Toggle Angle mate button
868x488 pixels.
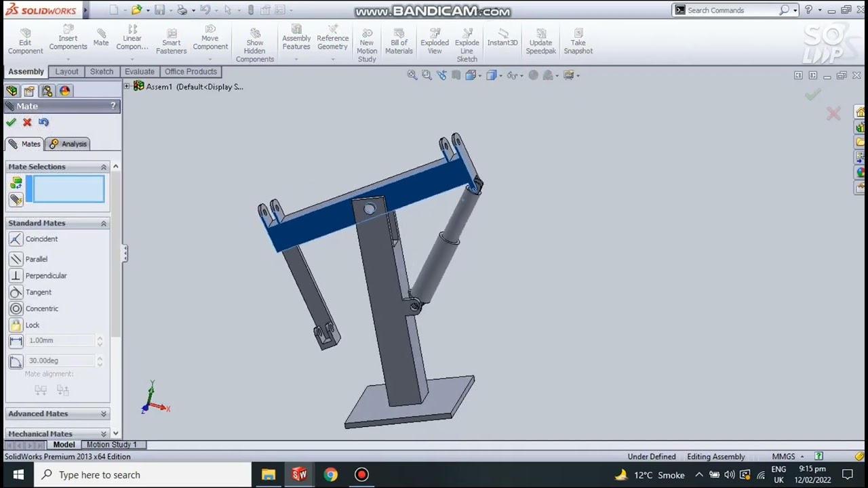coord(16,361)
